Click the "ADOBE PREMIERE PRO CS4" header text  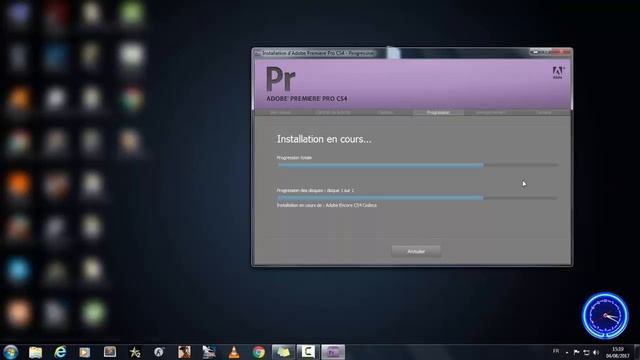pos(307,99)
